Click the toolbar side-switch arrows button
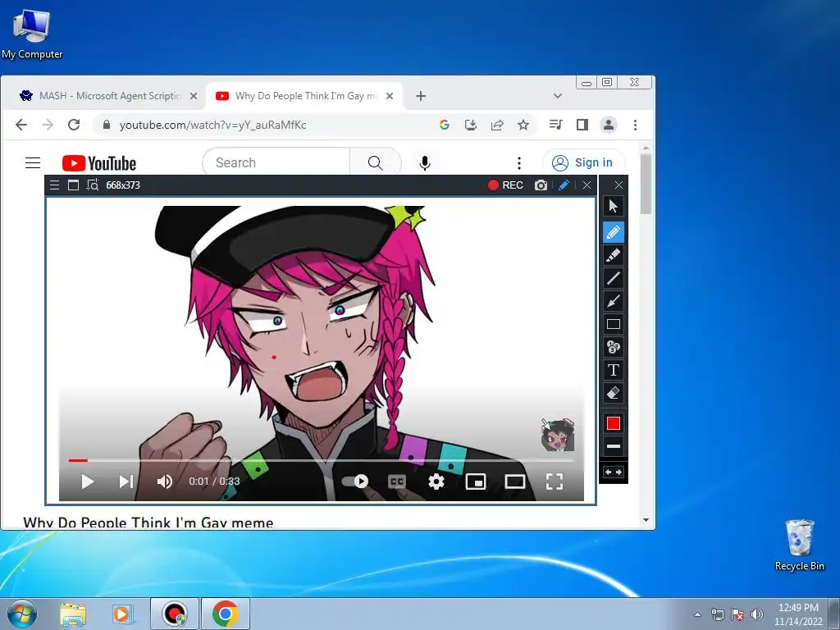The image size is (840, 630). (x=614, y=472)
